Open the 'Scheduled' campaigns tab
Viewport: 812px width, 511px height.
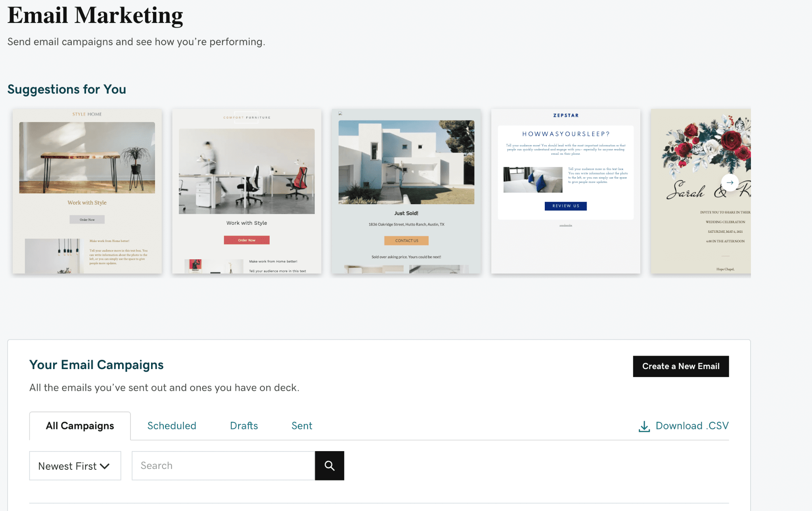[171, 426]
